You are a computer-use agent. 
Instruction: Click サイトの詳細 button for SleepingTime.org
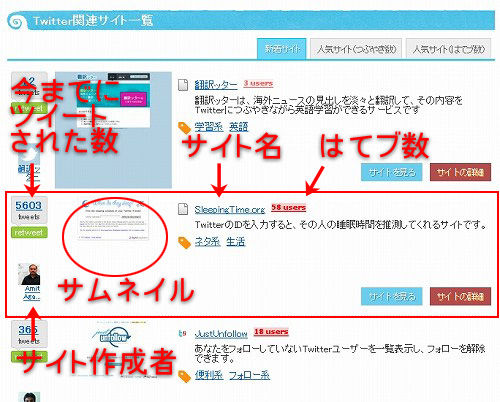tap(460, 296)
